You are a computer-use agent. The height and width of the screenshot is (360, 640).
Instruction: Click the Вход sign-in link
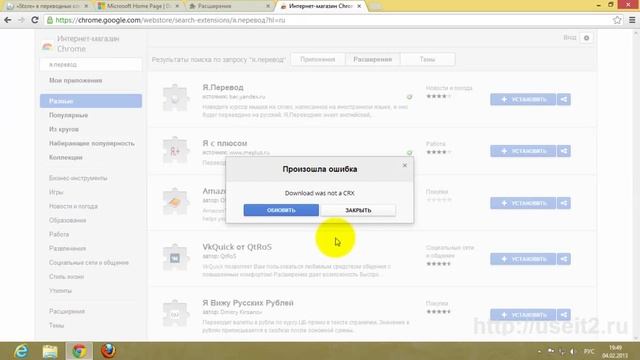[x=569, y=38]
